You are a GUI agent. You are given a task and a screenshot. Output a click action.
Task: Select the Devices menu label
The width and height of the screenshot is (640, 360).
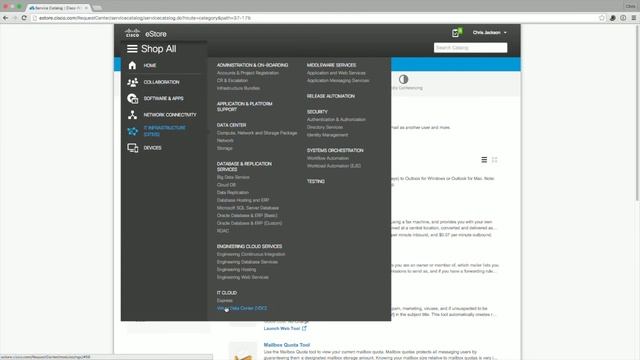152,148
